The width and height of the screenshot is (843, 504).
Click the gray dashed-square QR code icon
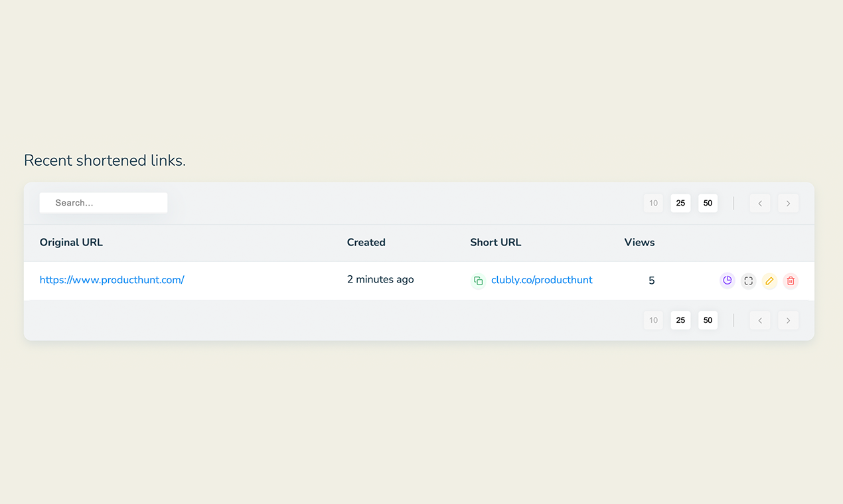749,281
